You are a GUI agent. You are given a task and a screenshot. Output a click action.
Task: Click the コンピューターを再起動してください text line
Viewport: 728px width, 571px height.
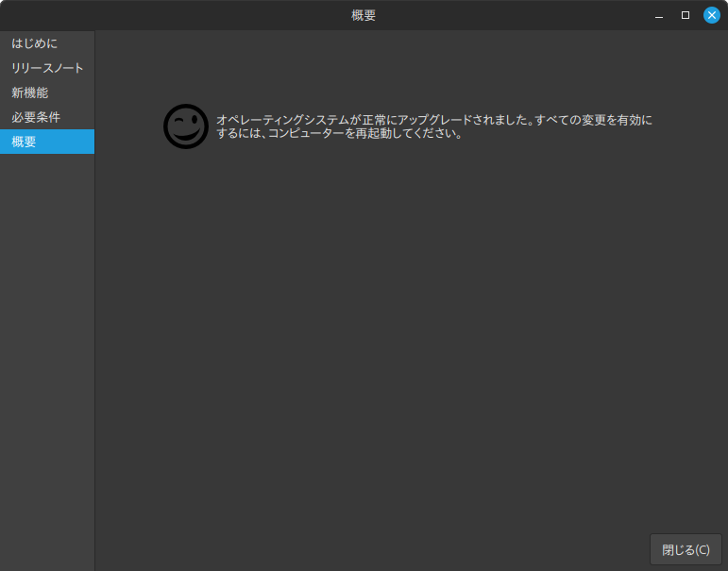[338, 134]
